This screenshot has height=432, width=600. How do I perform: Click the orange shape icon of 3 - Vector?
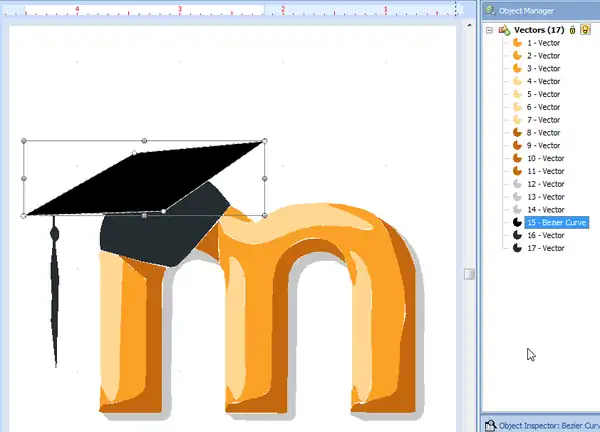click(x=517, y=69)
